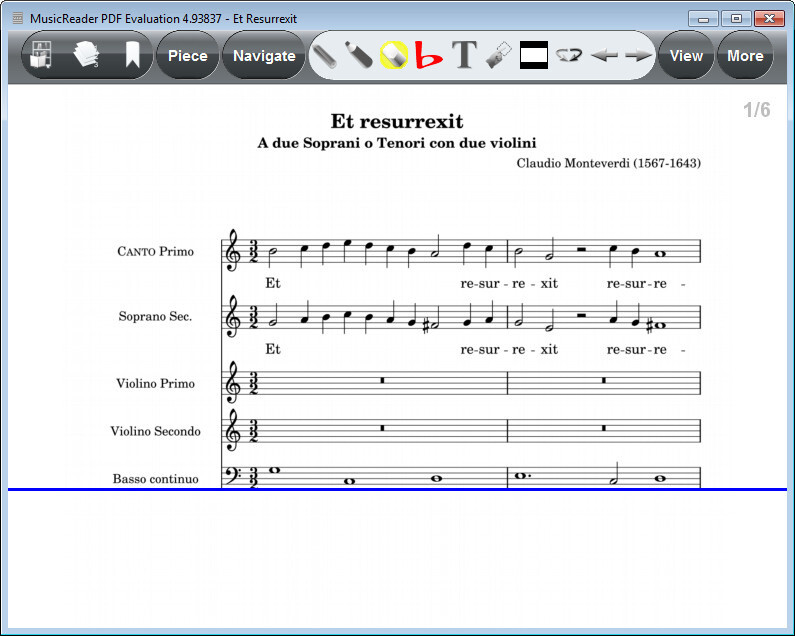Choose the red flat symbol tool
The height and width of the screenshot is (636, 795).
[428, 55]
